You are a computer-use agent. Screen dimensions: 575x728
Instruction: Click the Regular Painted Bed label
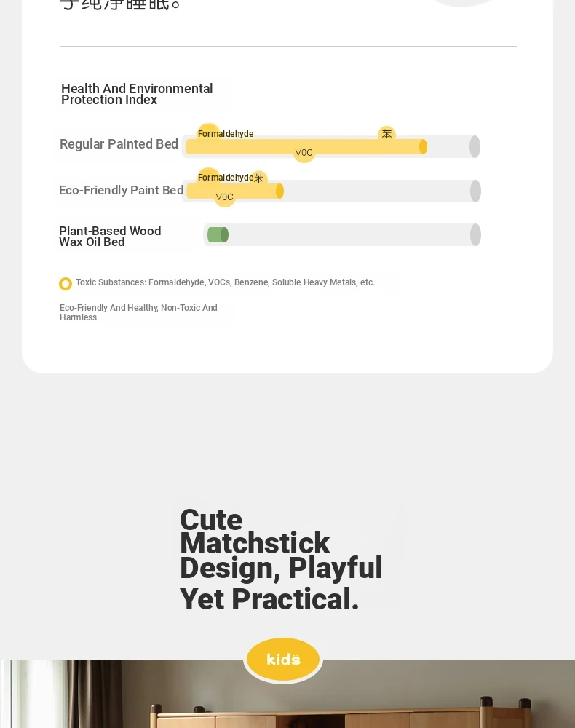(119, 144)
